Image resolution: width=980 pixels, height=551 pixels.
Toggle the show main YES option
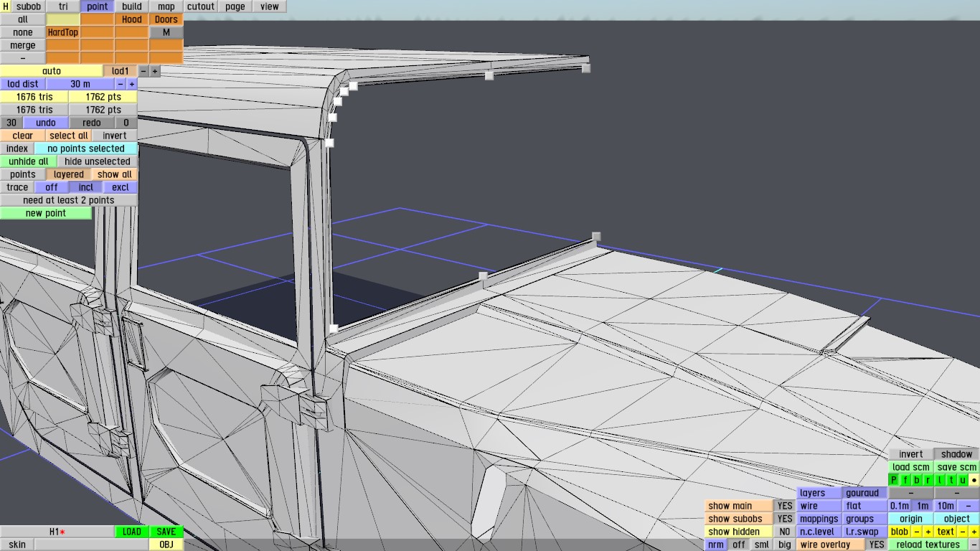785,506
